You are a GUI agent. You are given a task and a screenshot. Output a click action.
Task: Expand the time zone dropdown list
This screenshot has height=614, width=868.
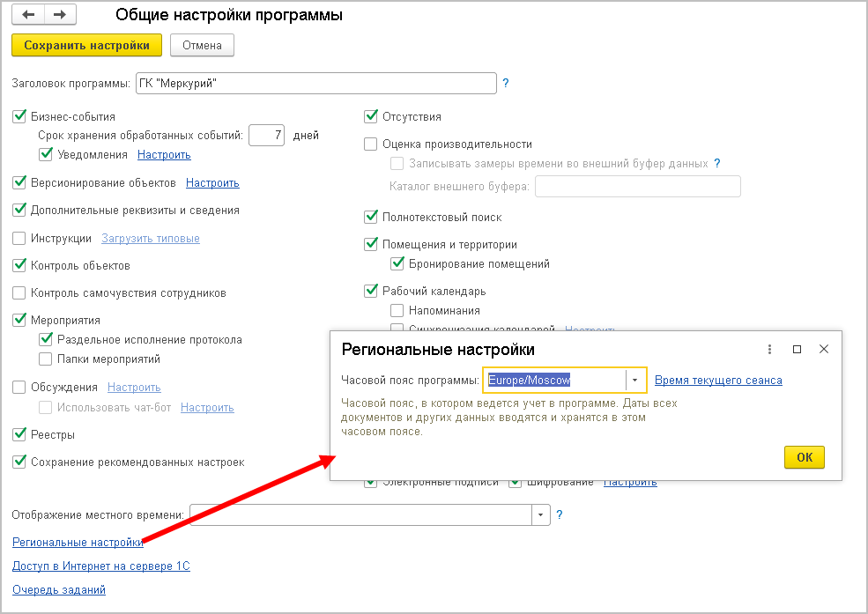(x=635, y=380)
